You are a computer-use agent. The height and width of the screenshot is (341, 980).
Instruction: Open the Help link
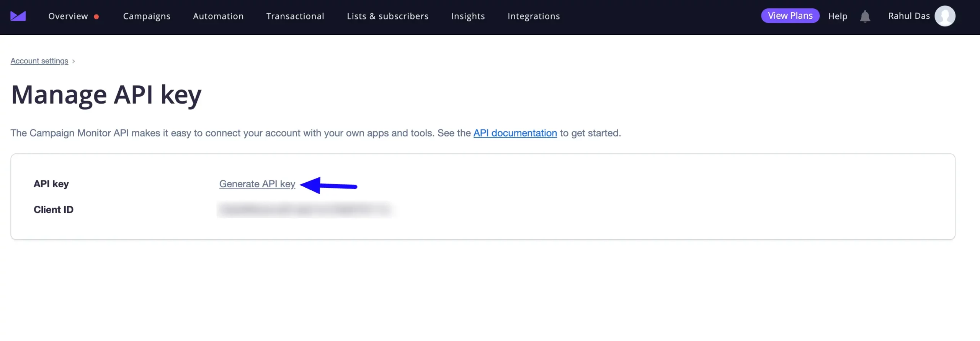pyautogui.click(x=838, y=16)
